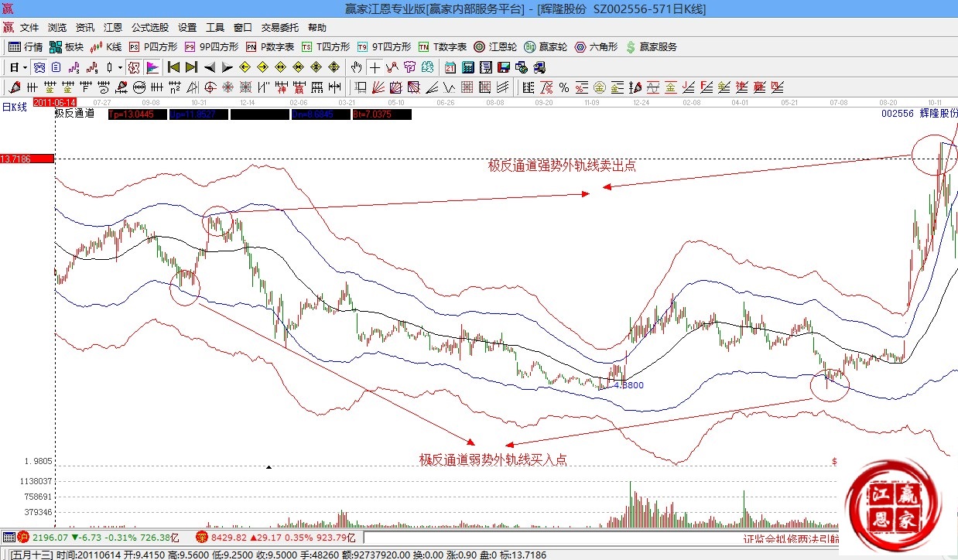Expand the 日 period dropdown arrow
Image resolution: width=958 pixels, height=560 pixels.
click(x=25, y=67)
